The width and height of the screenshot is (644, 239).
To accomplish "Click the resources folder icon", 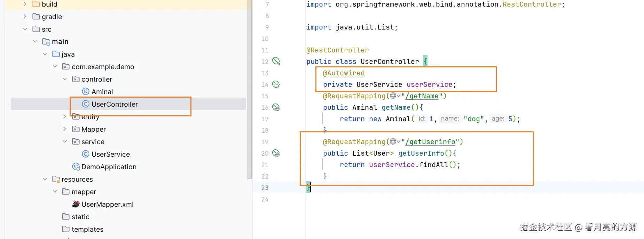I will pyautogui.click(x=56, y=179).
